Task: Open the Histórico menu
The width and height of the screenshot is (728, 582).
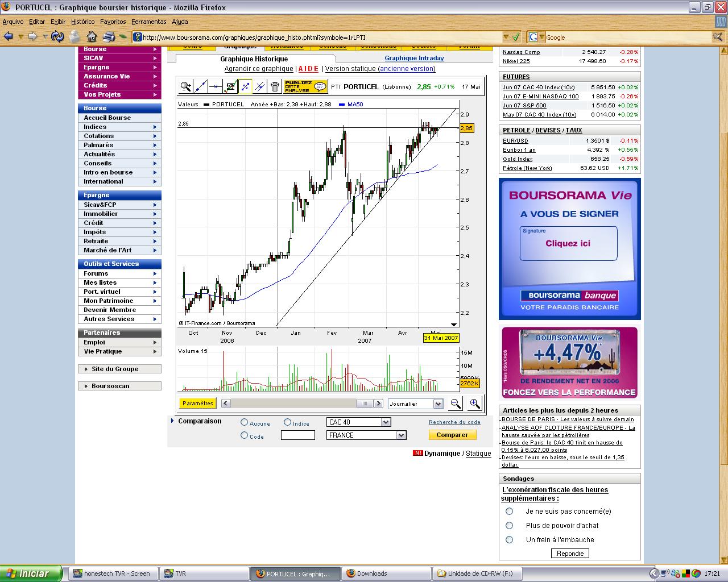Action: pos(83,22)
